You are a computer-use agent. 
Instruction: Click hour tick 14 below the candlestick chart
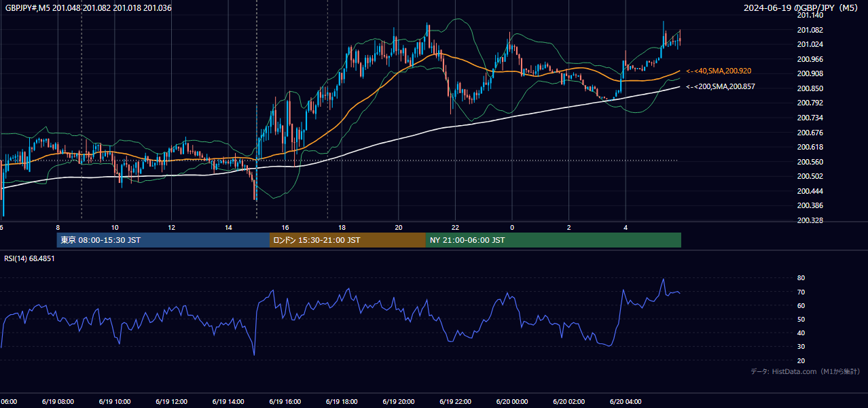pyautogui.click(x=228, y=228)
